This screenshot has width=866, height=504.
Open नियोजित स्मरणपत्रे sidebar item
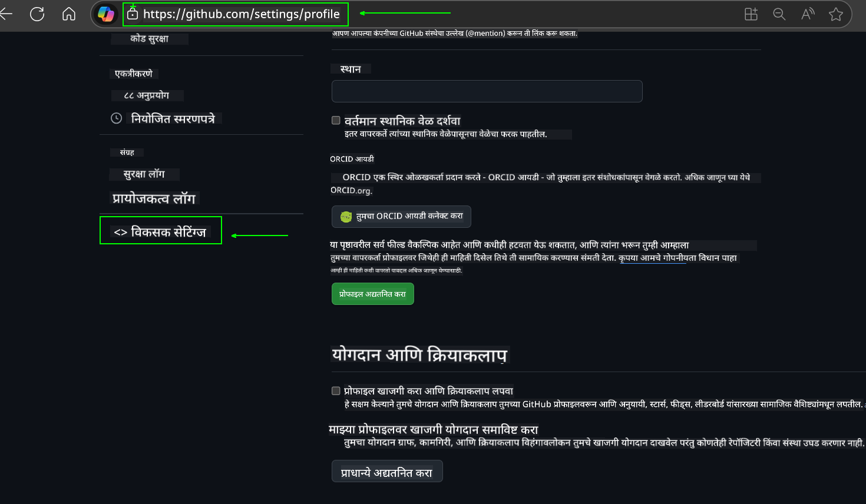click(173, 119)
